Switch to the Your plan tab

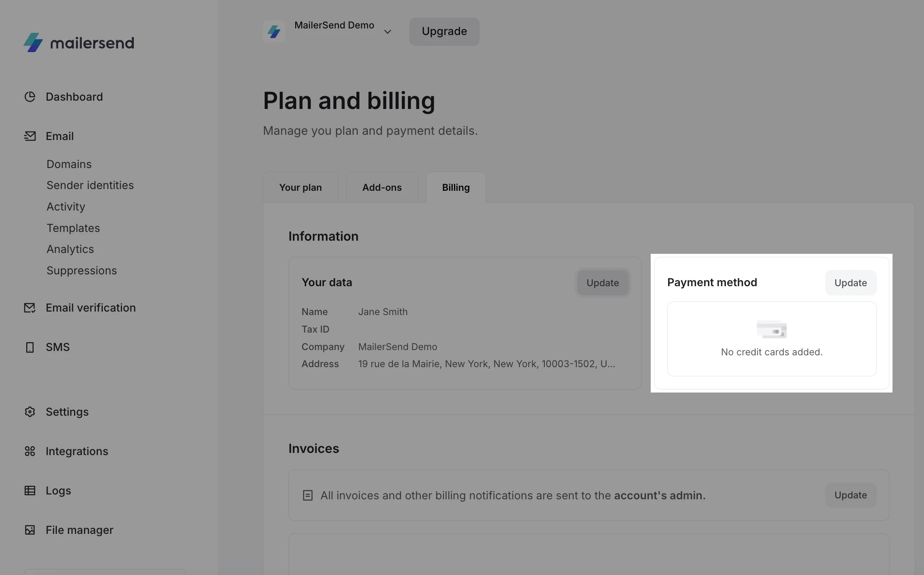300,187
